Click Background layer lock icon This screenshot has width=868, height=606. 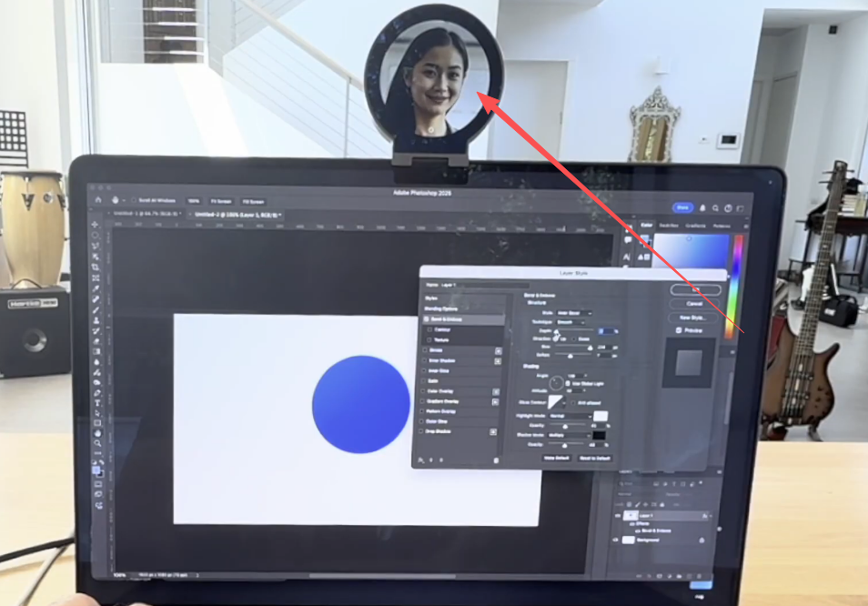click(x=701, y=540)
